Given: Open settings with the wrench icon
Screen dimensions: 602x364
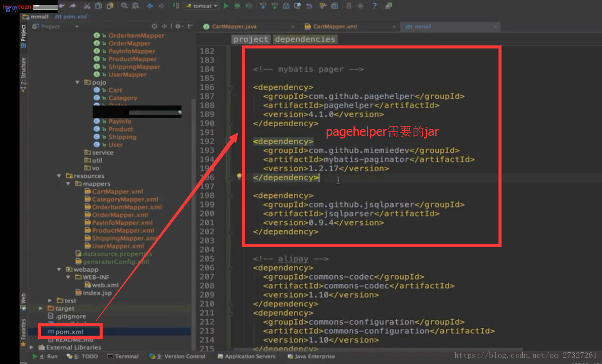Looking at the screenshot, I should (x=323, y=6).
